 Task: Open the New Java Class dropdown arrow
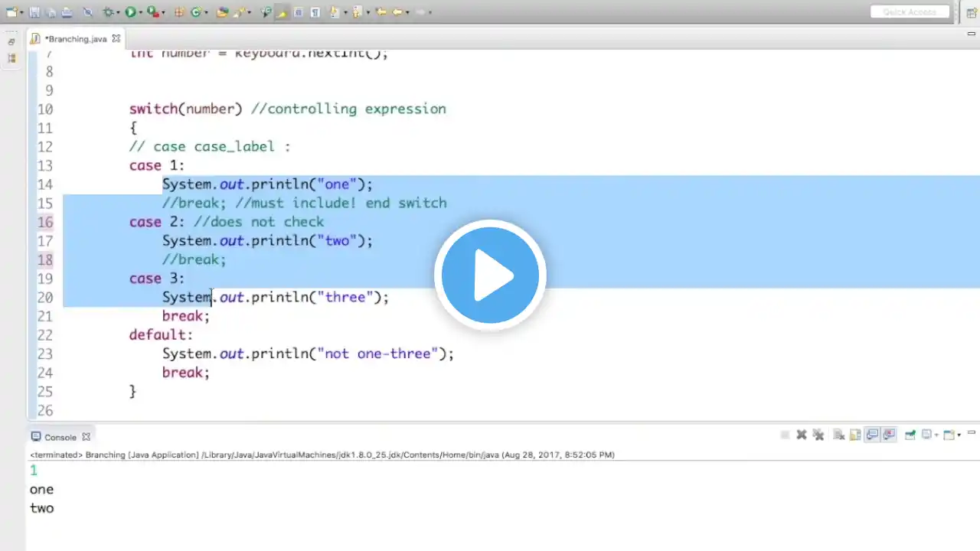[x=206, y=13]
